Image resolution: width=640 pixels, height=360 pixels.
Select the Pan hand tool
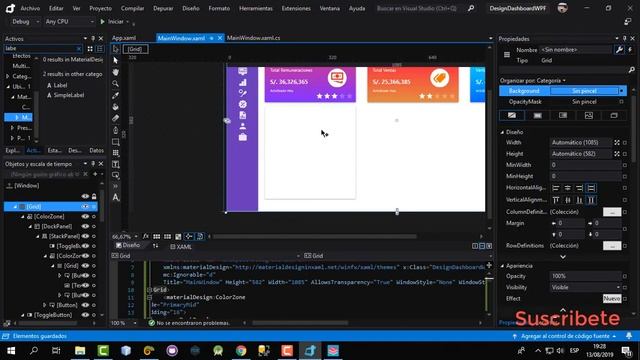[x=116, y=72]
